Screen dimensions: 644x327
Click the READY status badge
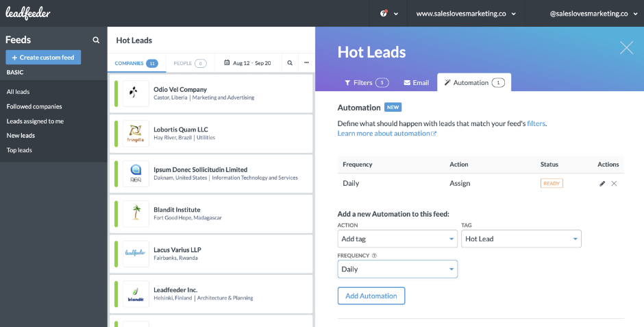click(x=552, y=183)
